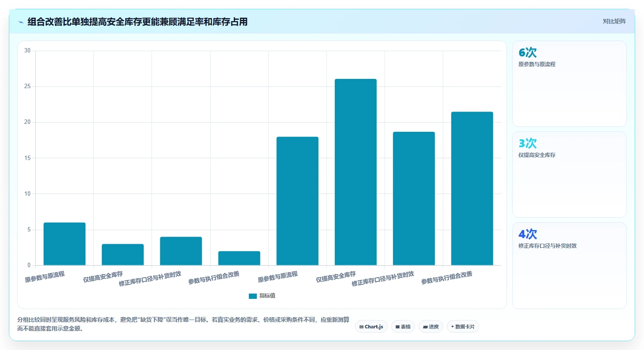Viewport: 644px width, 350px height.
Task: Click the y-axis tick label 20
Action: (x=27, y=122)
